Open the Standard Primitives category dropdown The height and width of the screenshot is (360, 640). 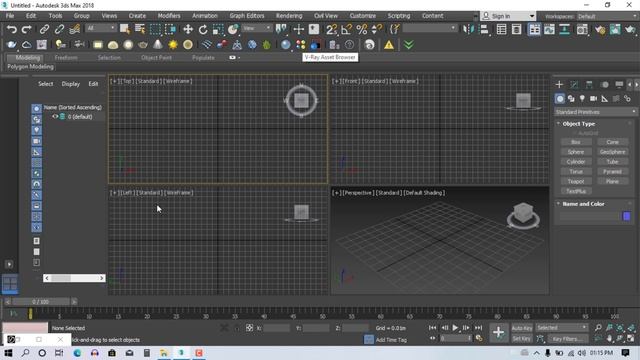(596, 111)
